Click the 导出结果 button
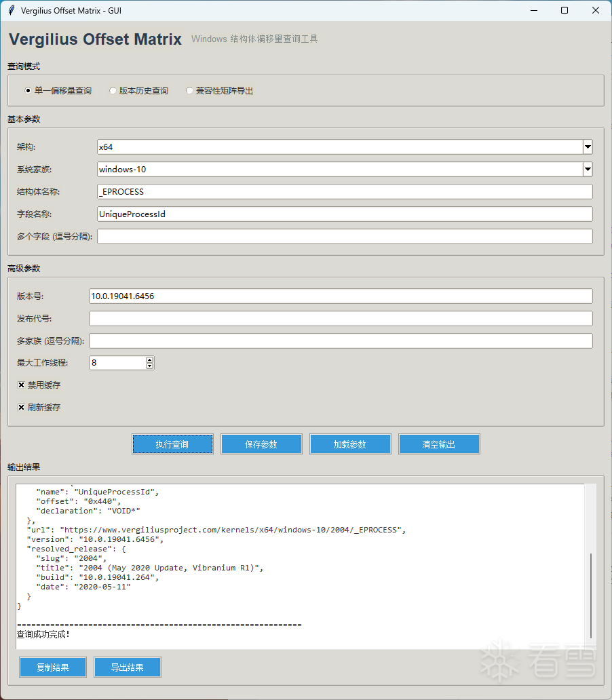This screenshot has height=700, width=612. [128, 667]
